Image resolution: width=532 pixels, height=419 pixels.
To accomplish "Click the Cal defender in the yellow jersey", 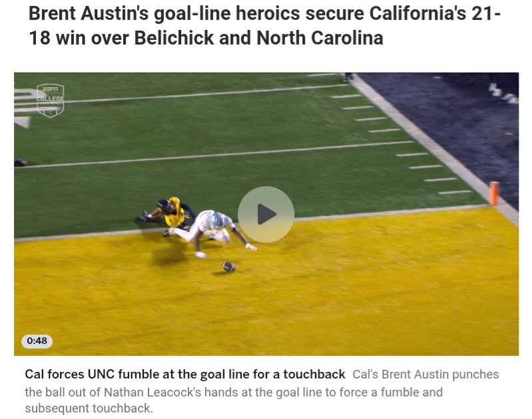I will click(168, 212).
